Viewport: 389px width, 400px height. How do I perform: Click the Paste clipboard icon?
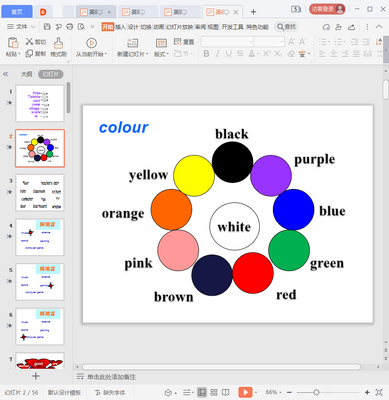(x=13, y=43)
